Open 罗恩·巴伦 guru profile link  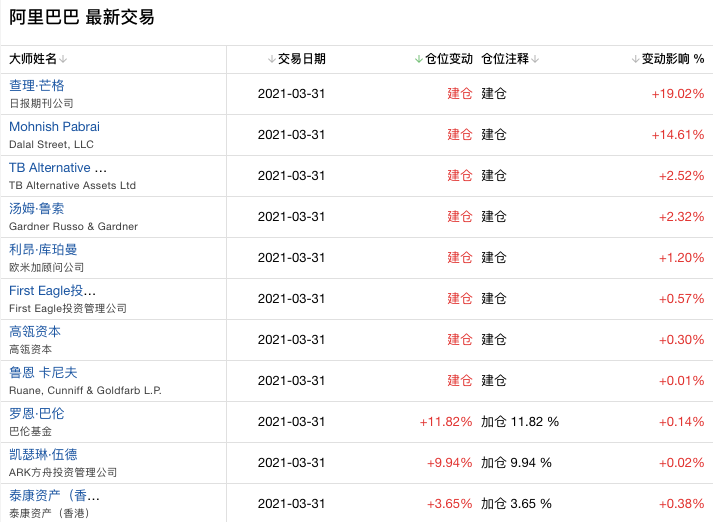click(37, 413)
